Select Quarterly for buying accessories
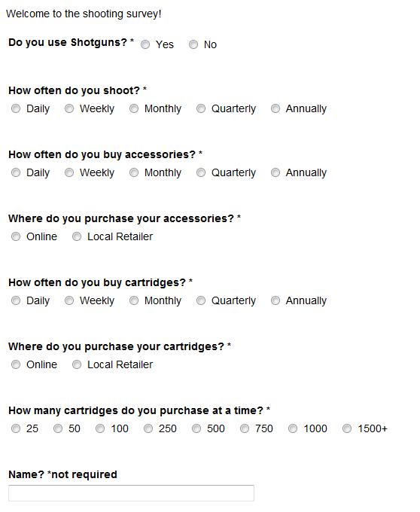Screen dimensions: 420x512 (x=201, y=172)
